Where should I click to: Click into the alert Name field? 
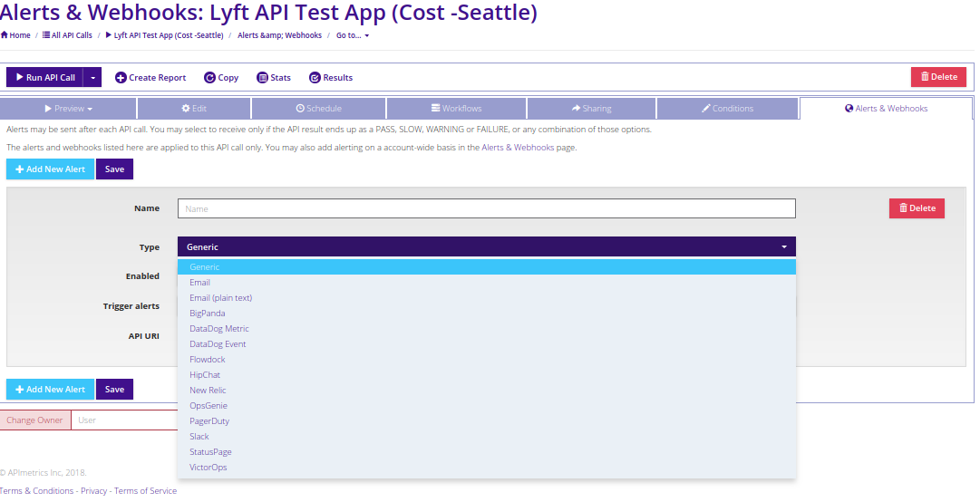tap(486, 208)
